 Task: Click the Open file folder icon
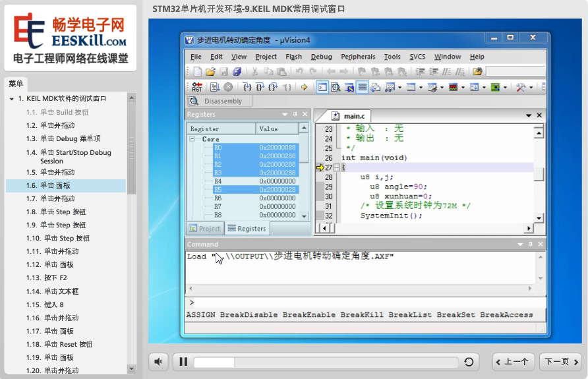210,71
